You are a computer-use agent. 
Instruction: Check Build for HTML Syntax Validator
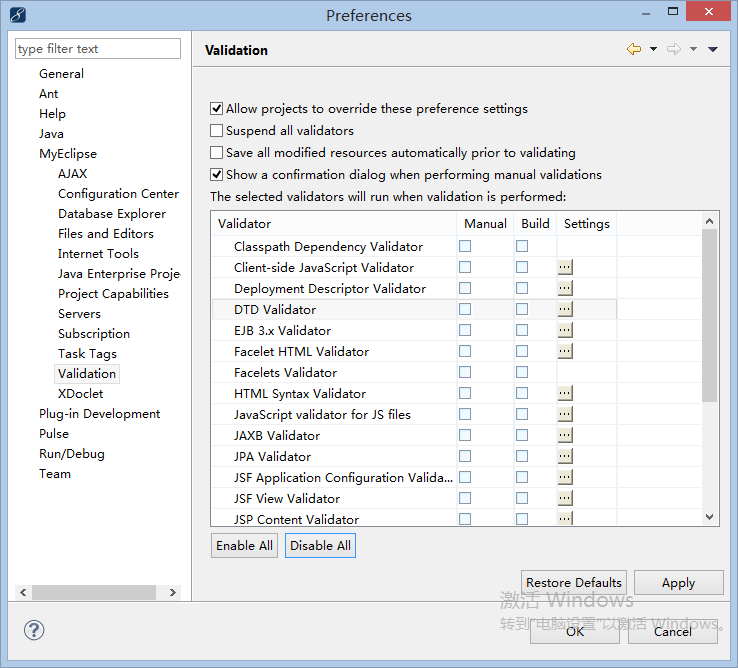click(522, 393)
